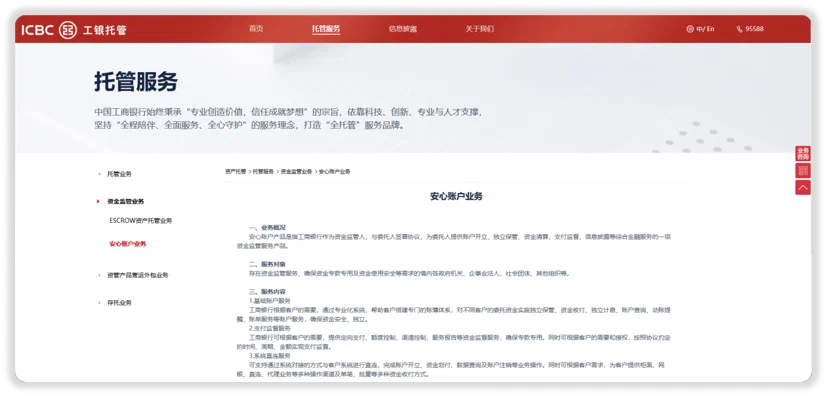Click 托管服务 breadcrumb link
The image size is (826, 397).
coord(263,172)
